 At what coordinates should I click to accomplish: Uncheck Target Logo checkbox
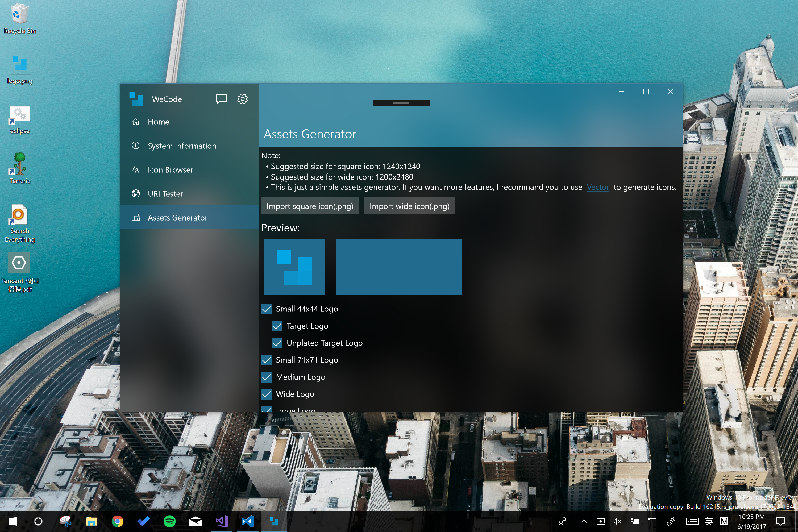(x=277, y=326)
